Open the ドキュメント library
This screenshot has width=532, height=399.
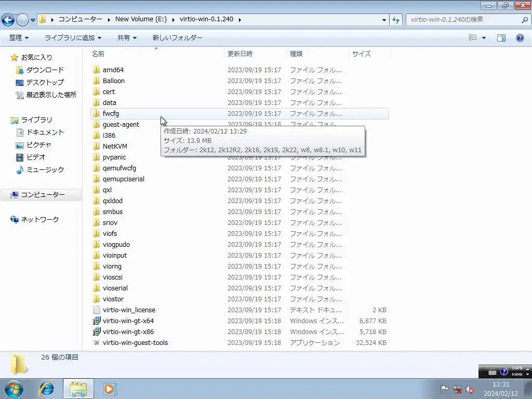click(x=45, y=132)
